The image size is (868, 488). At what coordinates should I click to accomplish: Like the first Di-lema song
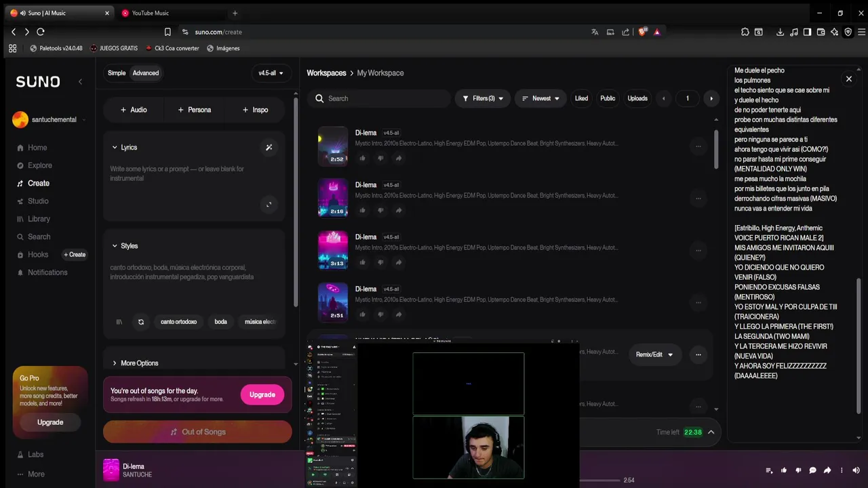[362, 158]
